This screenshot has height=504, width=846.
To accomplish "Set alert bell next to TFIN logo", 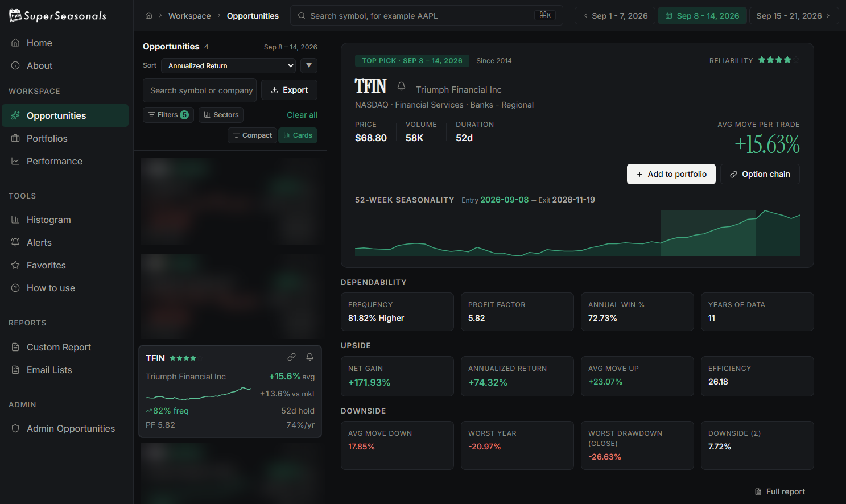I will (x=401, y=86).
